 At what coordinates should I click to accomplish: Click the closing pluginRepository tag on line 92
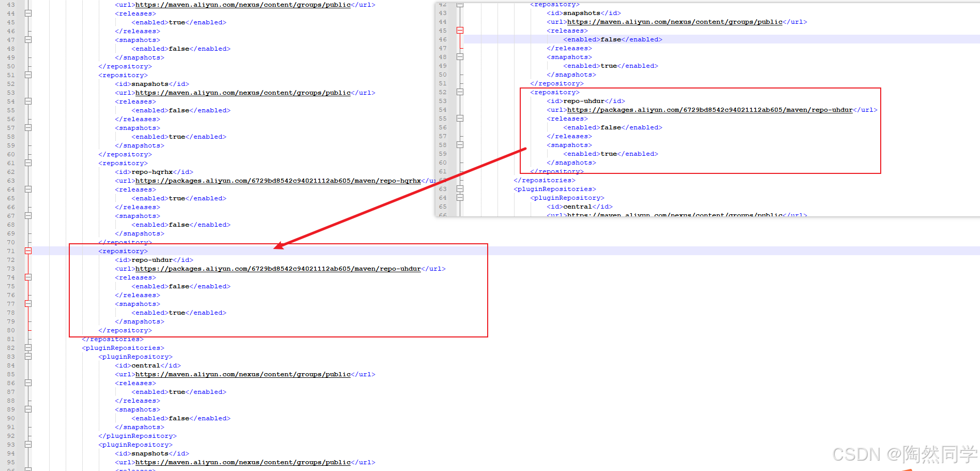click(x=138, y=436)
